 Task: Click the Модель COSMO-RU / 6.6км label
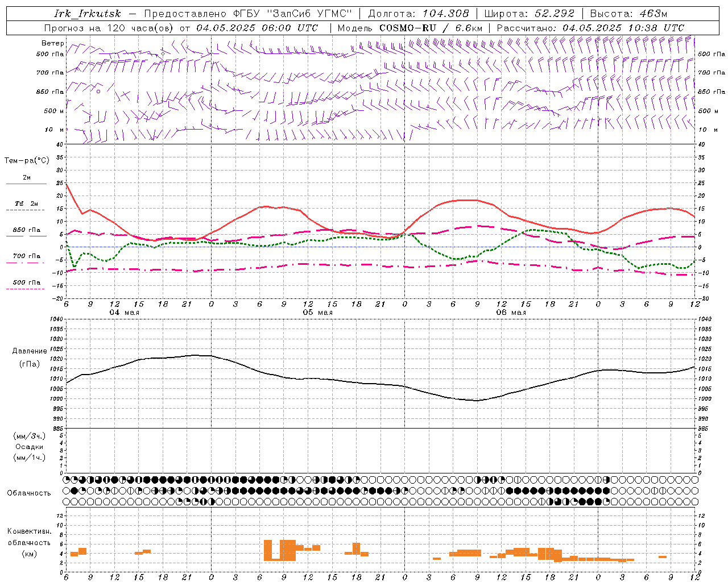[x=410, y=28]
